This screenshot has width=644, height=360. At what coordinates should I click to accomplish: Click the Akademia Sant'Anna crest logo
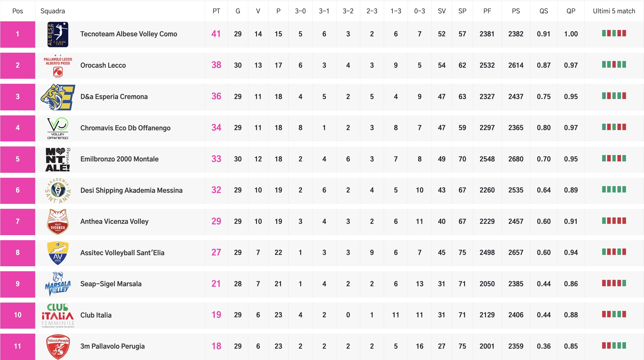(x=58, y=191)
